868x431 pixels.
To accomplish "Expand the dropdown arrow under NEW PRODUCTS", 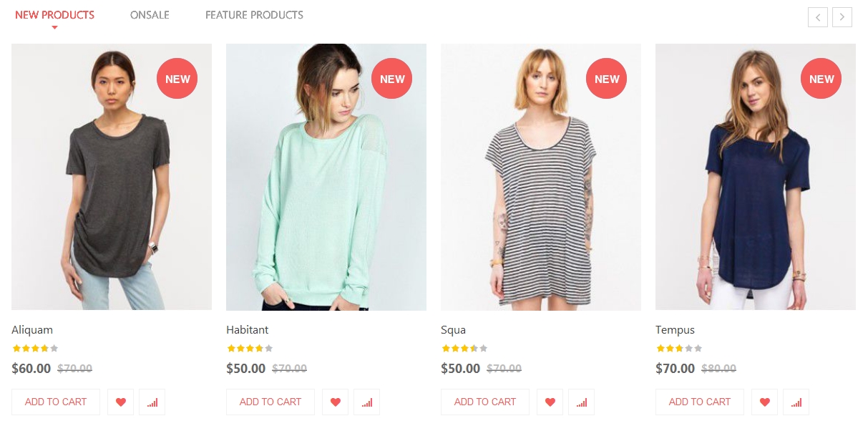I will pos(55,26).
